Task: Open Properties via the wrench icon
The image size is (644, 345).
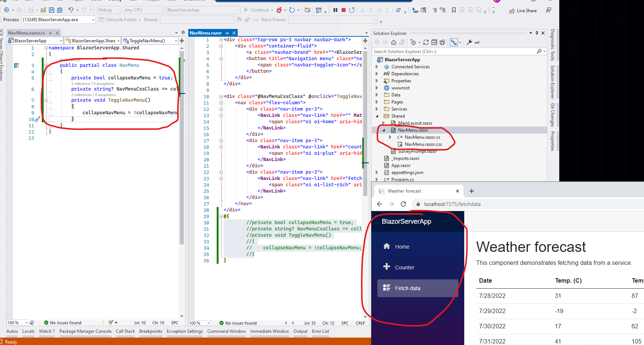Action: (469, 42)
